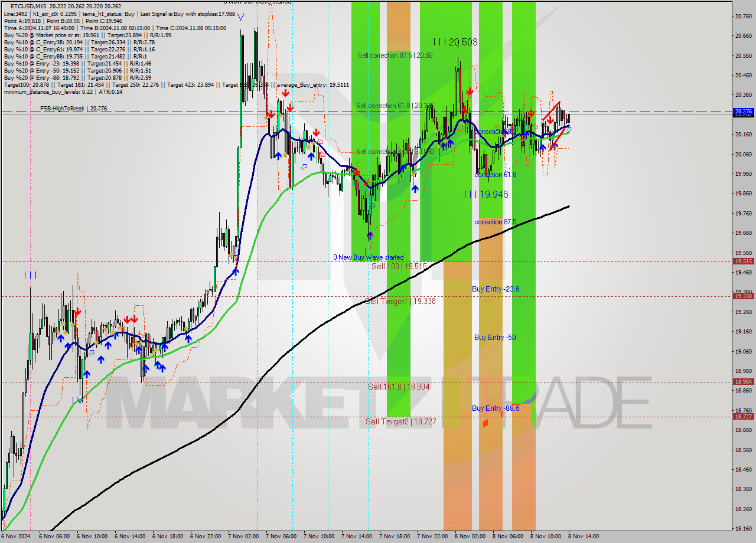The height and width of the screenshot is (543, 756).
Task: Click the 'Buy Entry -23.6' label
Action: tap(496, 289)
